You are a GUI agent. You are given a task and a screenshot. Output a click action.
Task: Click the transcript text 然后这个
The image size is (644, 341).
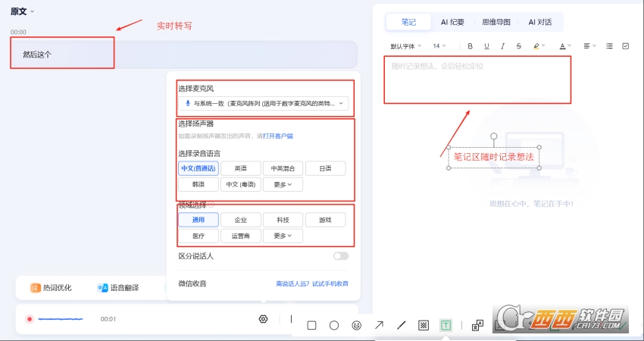pos(37,55)
